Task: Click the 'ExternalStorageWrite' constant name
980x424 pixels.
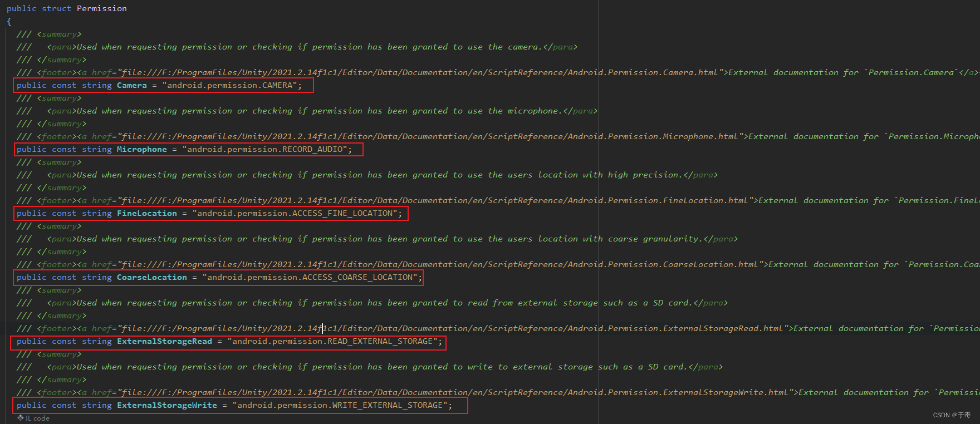Action: [x=167, y=405]
